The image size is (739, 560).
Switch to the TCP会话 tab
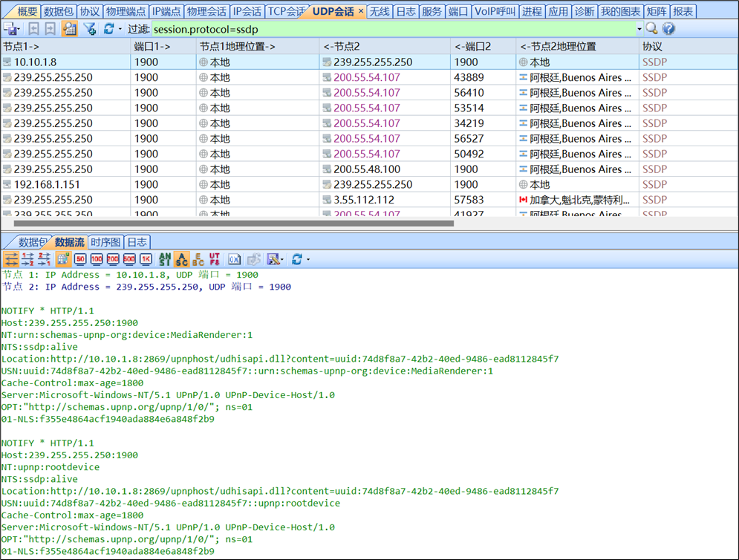[285, 11]
